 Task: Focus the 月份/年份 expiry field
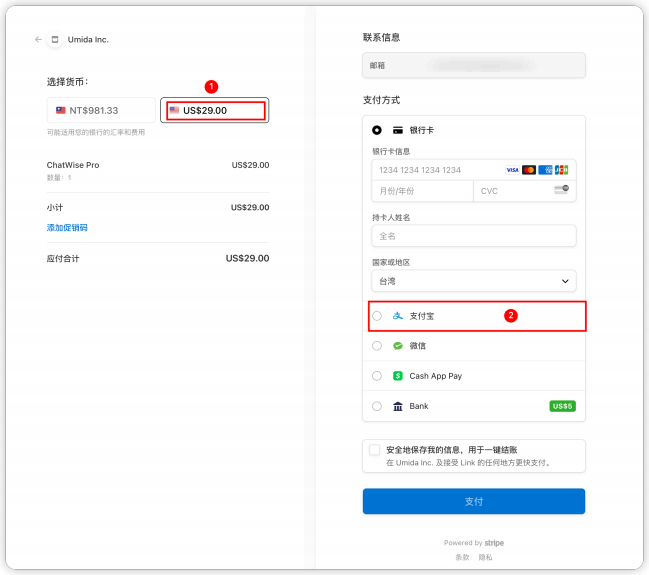(422, 191)
